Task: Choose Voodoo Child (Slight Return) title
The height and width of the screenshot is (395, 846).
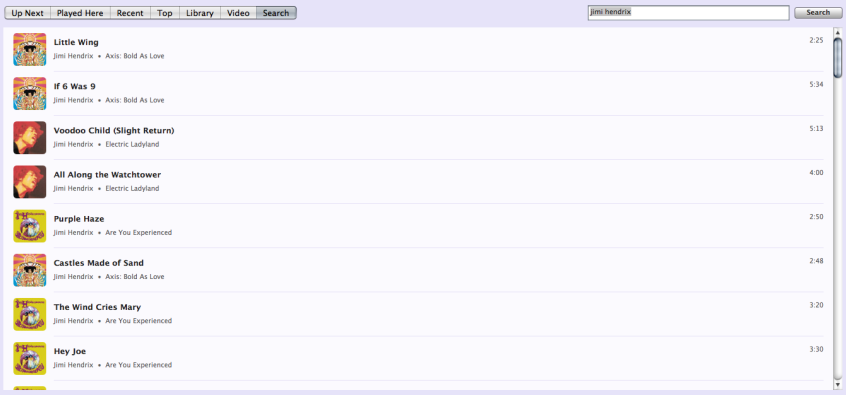Action: (114, 131)
